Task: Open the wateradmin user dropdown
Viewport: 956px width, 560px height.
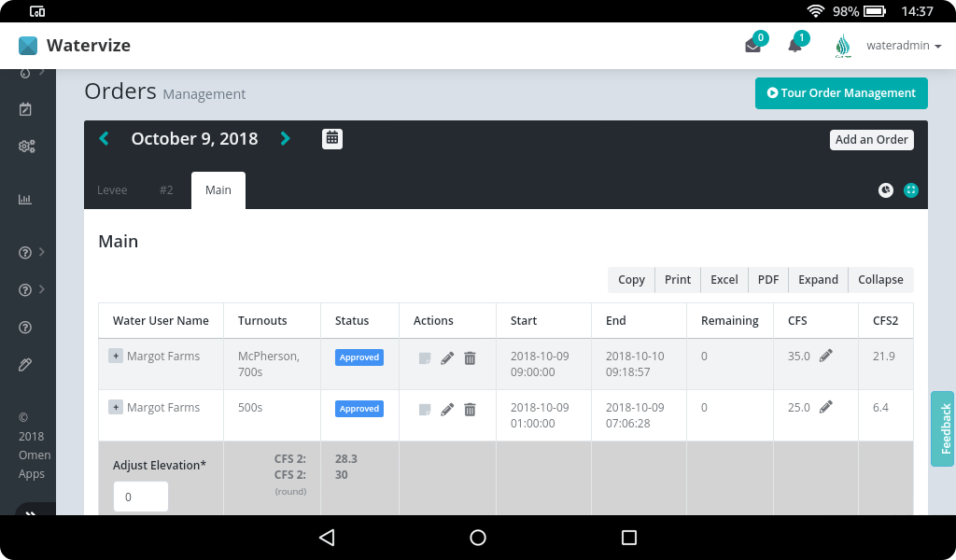Action: point(904,46)
